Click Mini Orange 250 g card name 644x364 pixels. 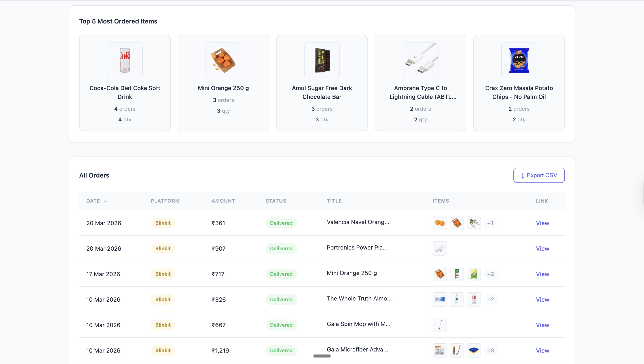[x=223, y=88]
